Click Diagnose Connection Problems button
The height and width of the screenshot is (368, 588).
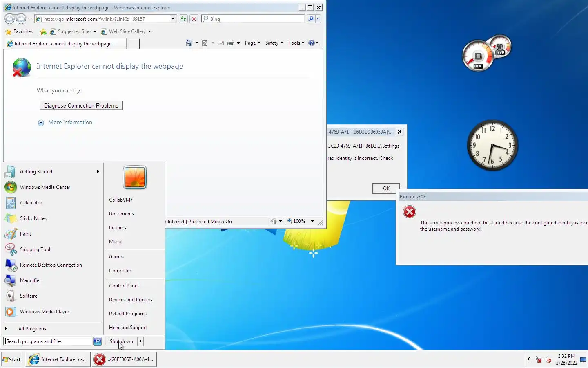point(81,105)
